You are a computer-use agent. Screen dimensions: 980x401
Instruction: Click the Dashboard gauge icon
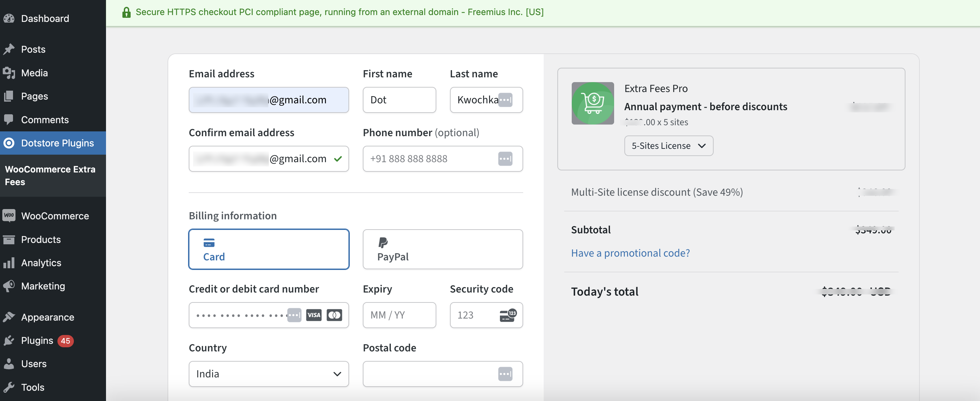click(9, 18)
